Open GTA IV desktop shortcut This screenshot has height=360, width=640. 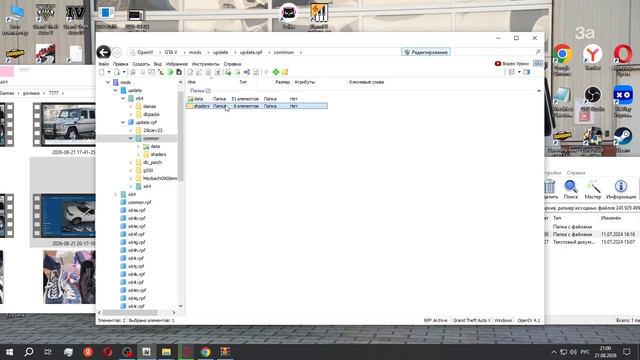tap(76, 19)
